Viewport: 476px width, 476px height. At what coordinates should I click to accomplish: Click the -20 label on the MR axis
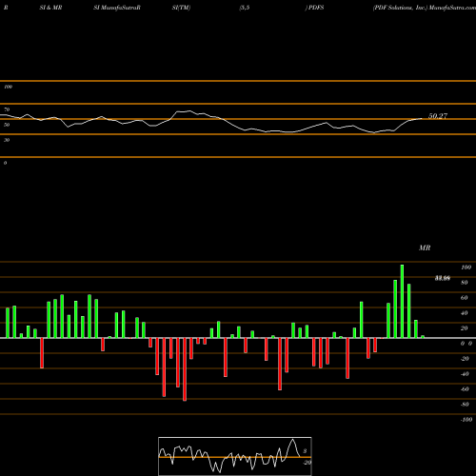(x=465, y=359)
